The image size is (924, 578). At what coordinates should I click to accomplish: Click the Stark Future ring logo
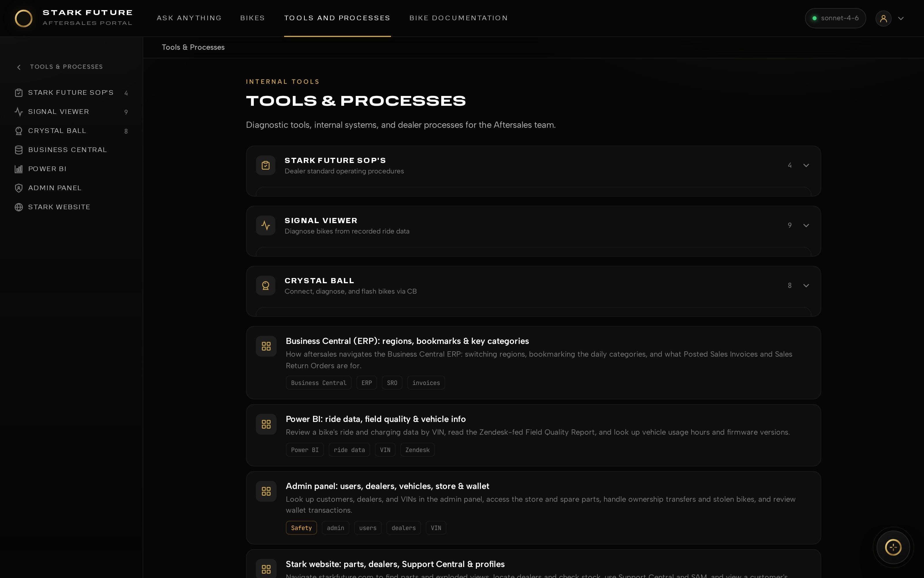tap(23, 18)
